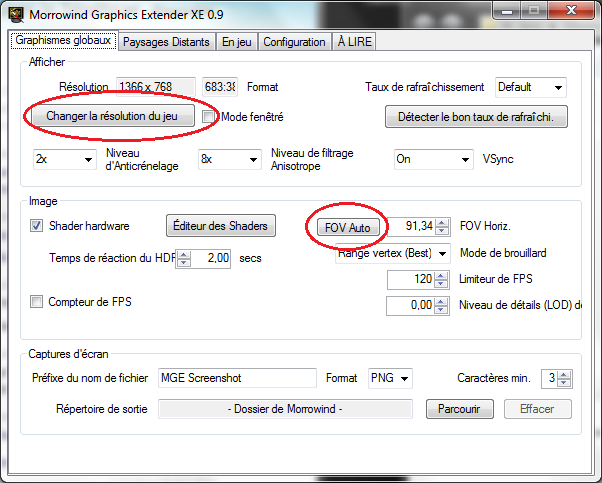
Task: Click the greyed-out Effacer button
Action: [538, 409]
